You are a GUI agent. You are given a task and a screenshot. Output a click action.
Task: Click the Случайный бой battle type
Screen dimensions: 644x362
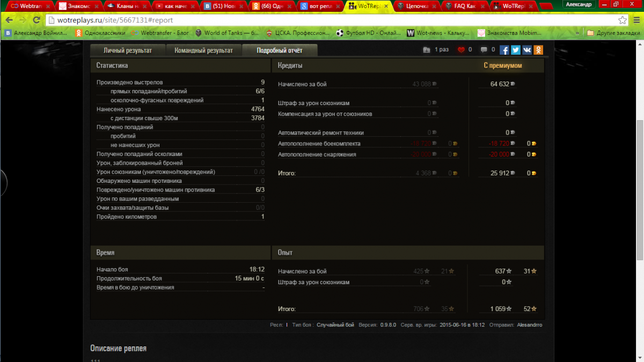click(x=335, y=325)
